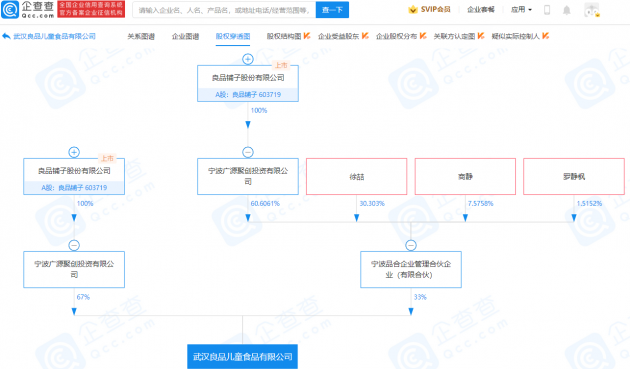Click top-center 良品铺子股份有限公司 company box
The image size is (630, 369).
coord(248,84)
